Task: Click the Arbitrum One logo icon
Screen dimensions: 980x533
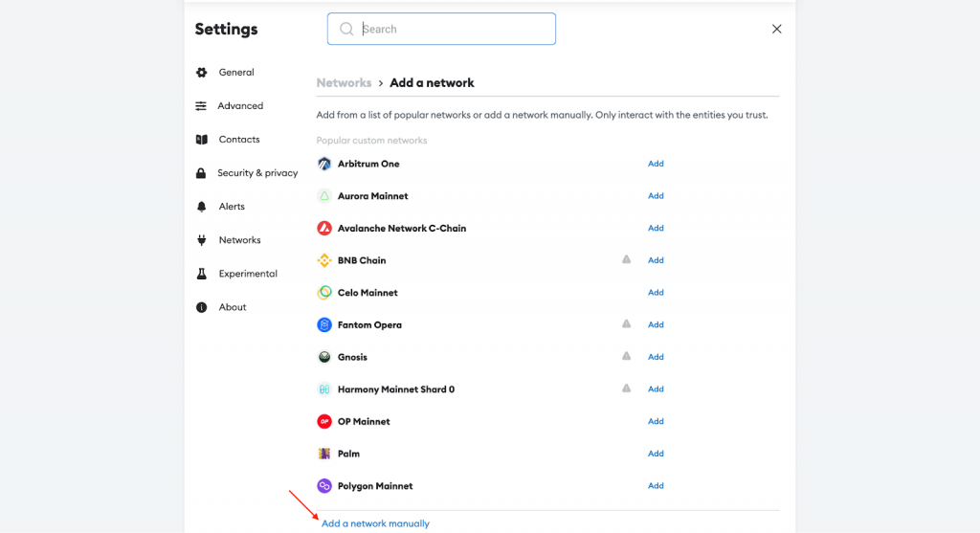Action: pos(324,164)
